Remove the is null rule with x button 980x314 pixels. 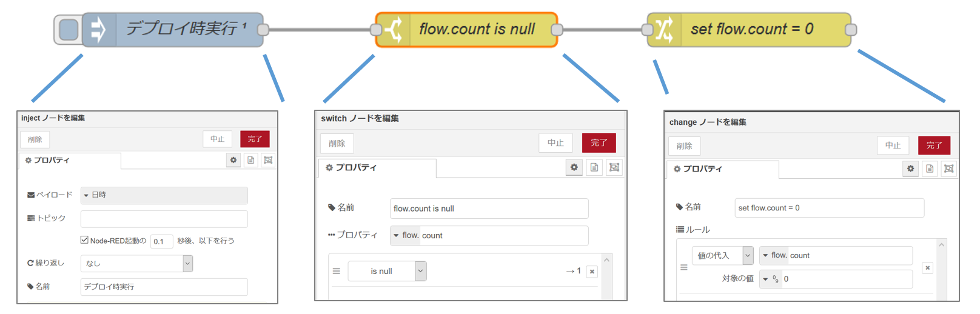coord(592,272)
